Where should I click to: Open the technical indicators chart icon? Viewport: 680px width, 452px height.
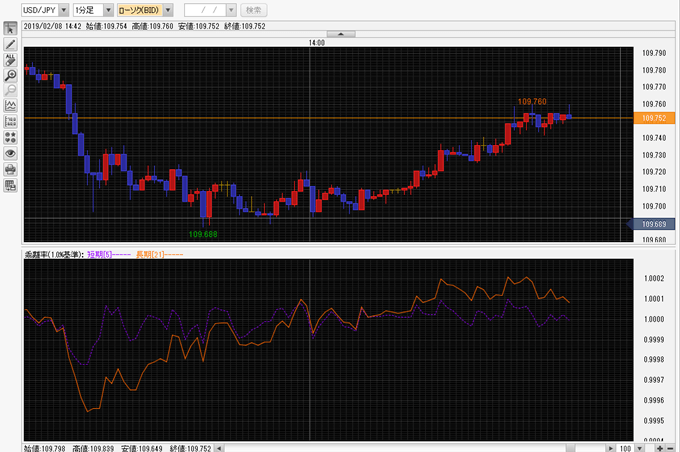click(10, 106)
